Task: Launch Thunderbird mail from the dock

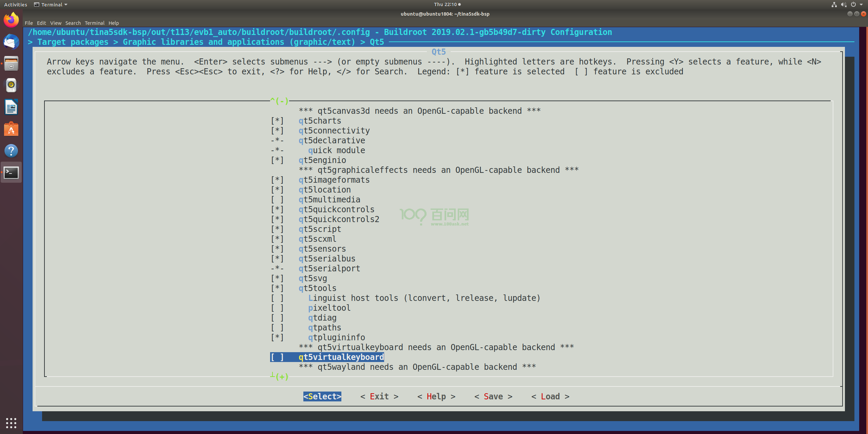Action: click(x=11, y=42)
